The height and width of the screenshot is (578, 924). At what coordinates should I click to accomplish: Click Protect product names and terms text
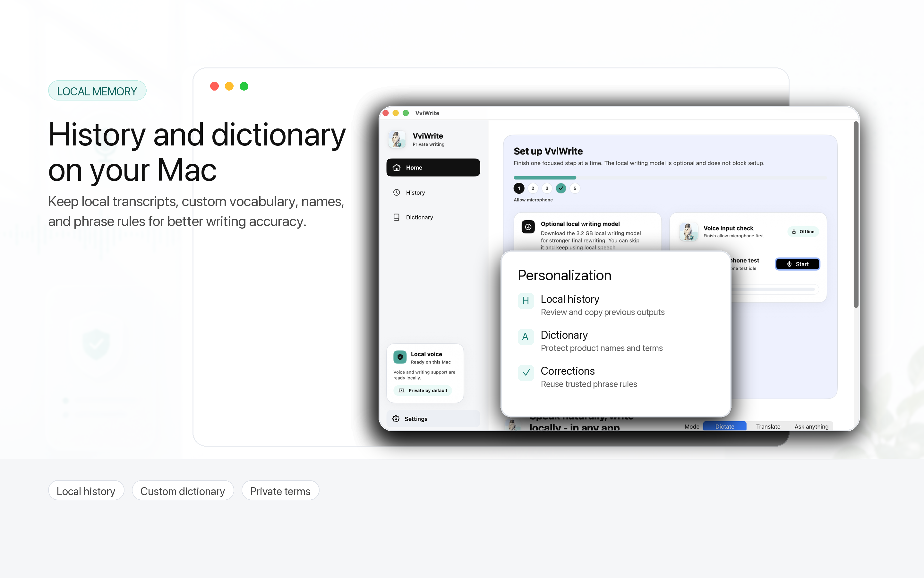pos(602,348)
